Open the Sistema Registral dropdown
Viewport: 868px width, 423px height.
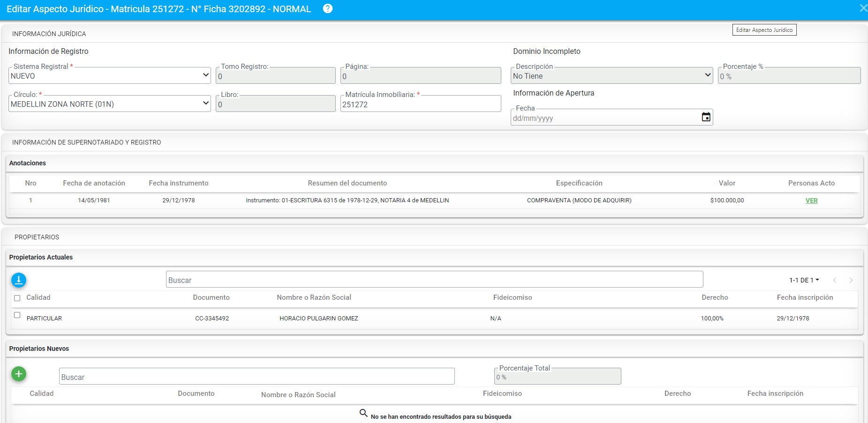[110, 75]
